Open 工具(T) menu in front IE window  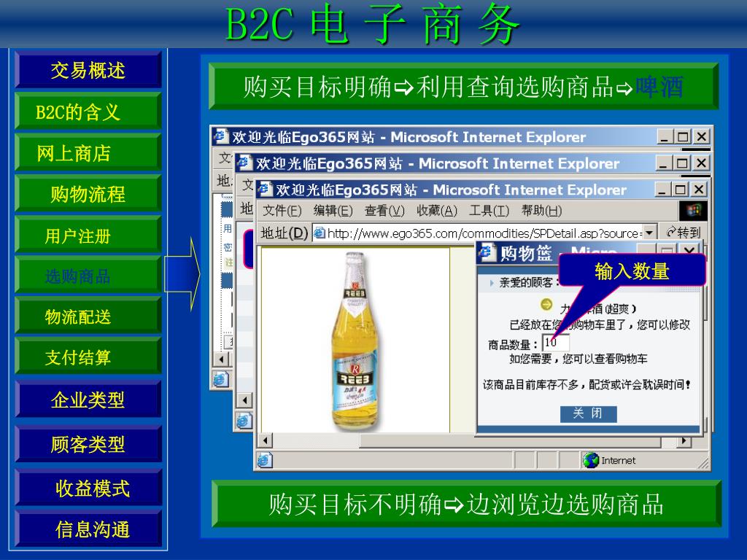coord(489,211)
